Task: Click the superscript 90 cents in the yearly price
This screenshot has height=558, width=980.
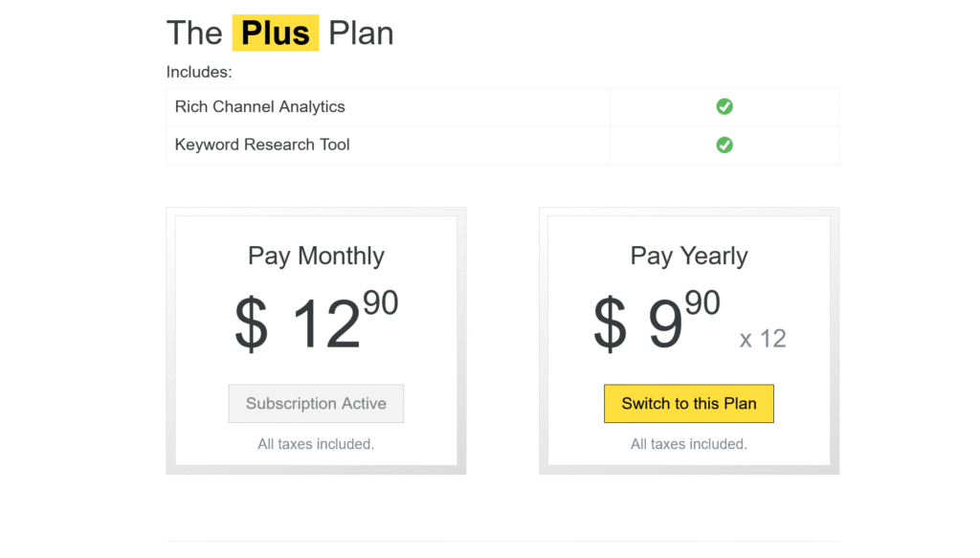Action: [x=702, y=303]
